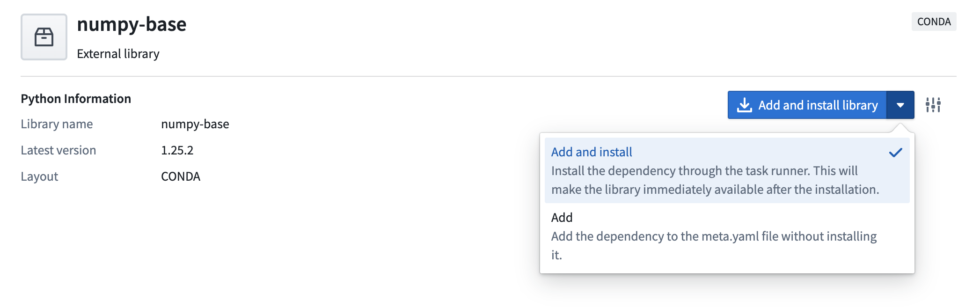Choose Add without installing option
This screenshot has height=308, width=980.
(727, 236)
